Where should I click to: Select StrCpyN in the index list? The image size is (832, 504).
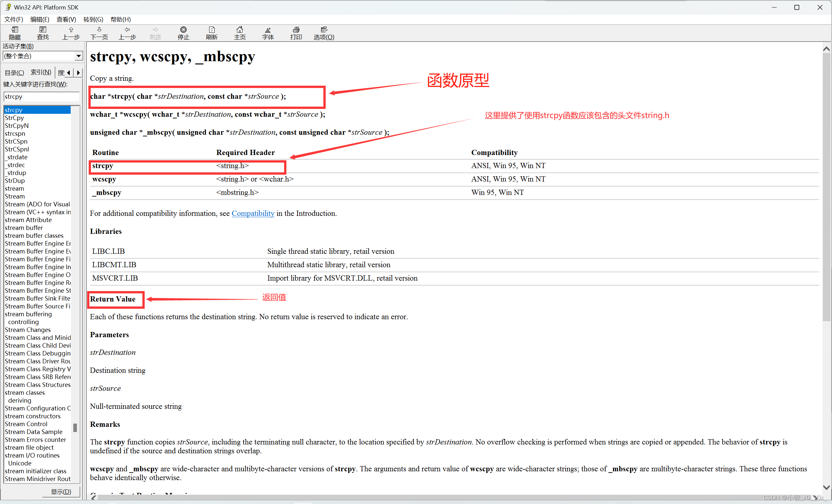click(x=17, y=126)
